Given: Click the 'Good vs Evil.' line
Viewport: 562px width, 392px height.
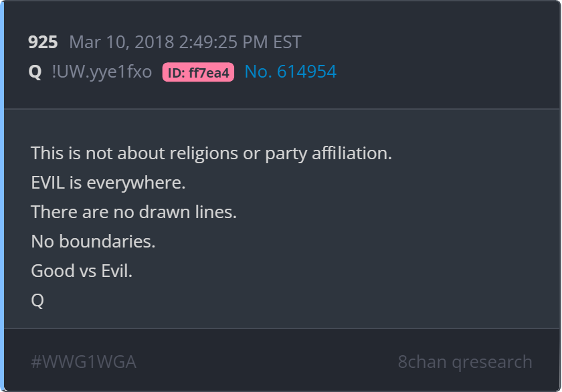Looking at the screenshot, I should [x=82, y=271].
